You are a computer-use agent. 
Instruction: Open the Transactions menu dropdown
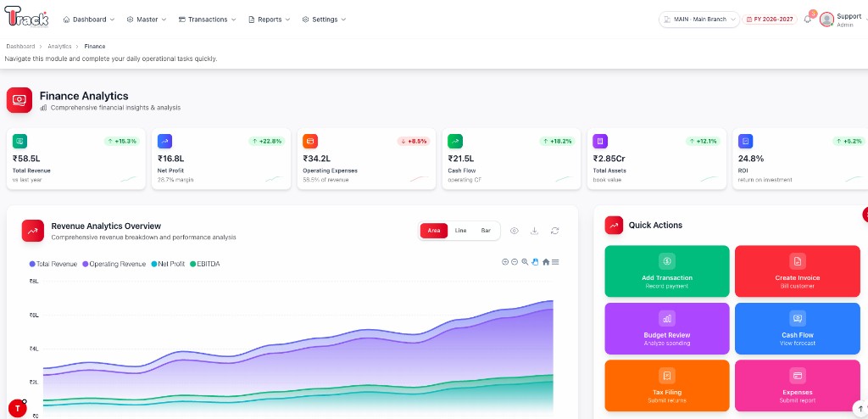[x=207, y=20]
